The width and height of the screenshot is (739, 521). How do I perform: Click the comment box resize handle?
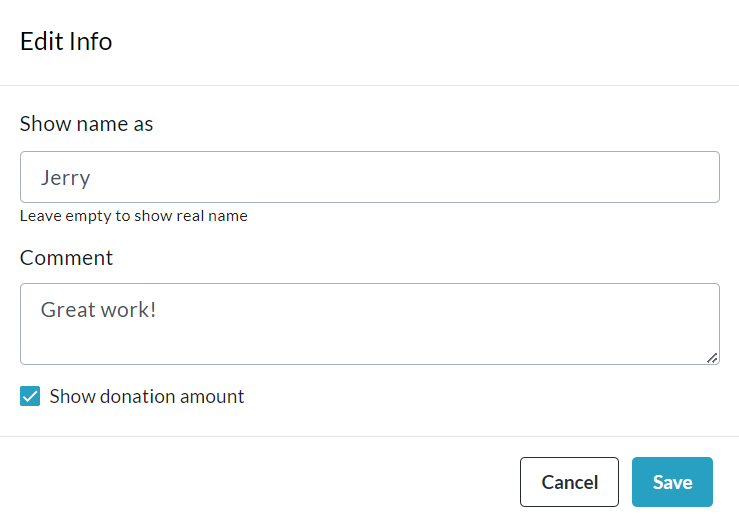coord(714,358)
